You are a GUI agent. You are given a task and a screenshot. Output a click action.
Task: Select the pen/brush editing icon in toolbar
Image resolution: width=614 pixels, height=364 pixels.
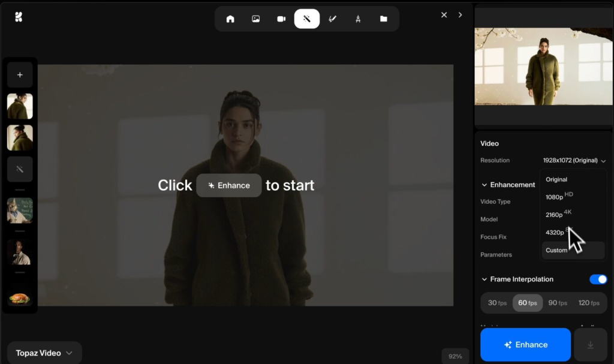pyautogui.click(x=333, y=19)
